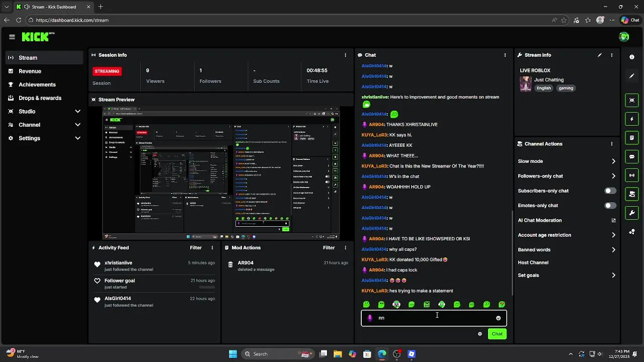644x362 pixels.
Task: Click the heart icon next to xhristianlive follow
Action: 98,264
